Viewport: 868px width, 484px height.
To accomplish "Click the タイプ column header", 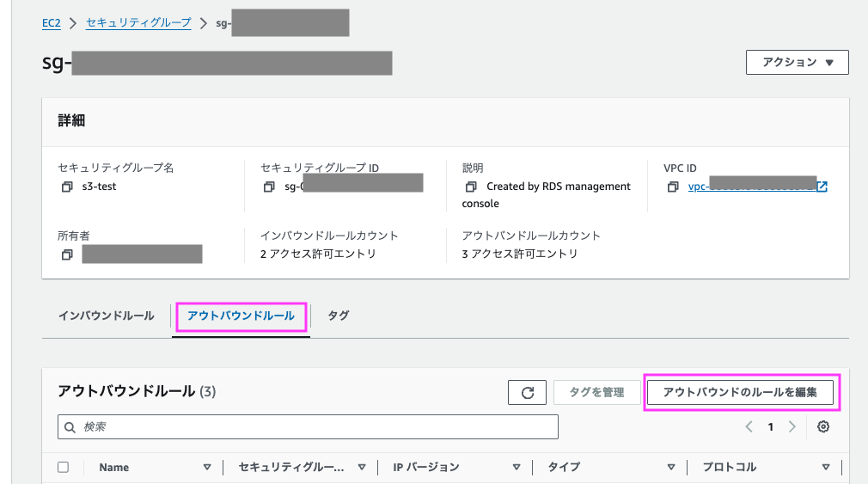I will pos(564,468).
